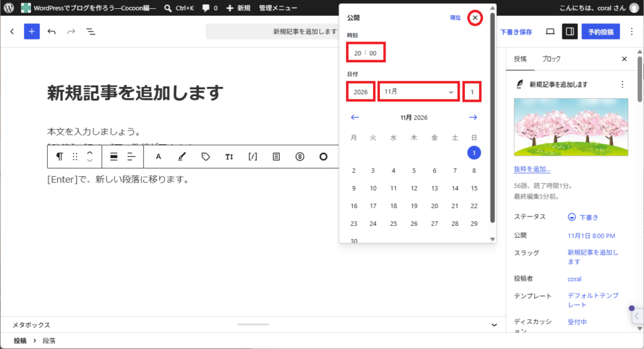
Task: Click the dollar sign affiliate icon
Action: pos(300,157)
